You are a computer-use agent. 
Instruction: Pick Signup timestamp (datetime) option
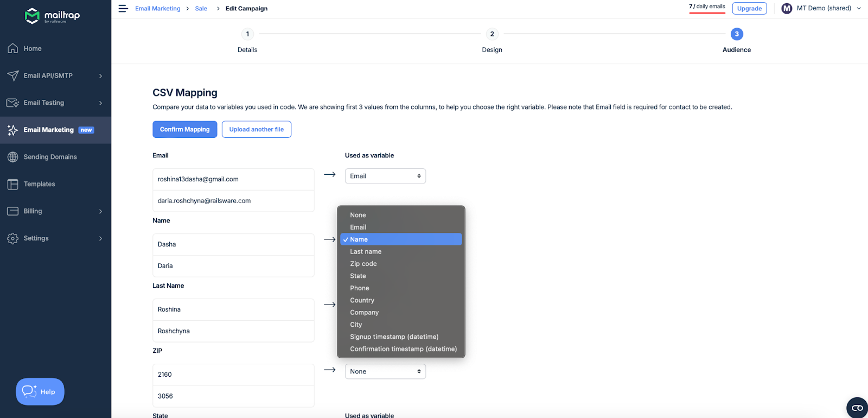[394, 337]
